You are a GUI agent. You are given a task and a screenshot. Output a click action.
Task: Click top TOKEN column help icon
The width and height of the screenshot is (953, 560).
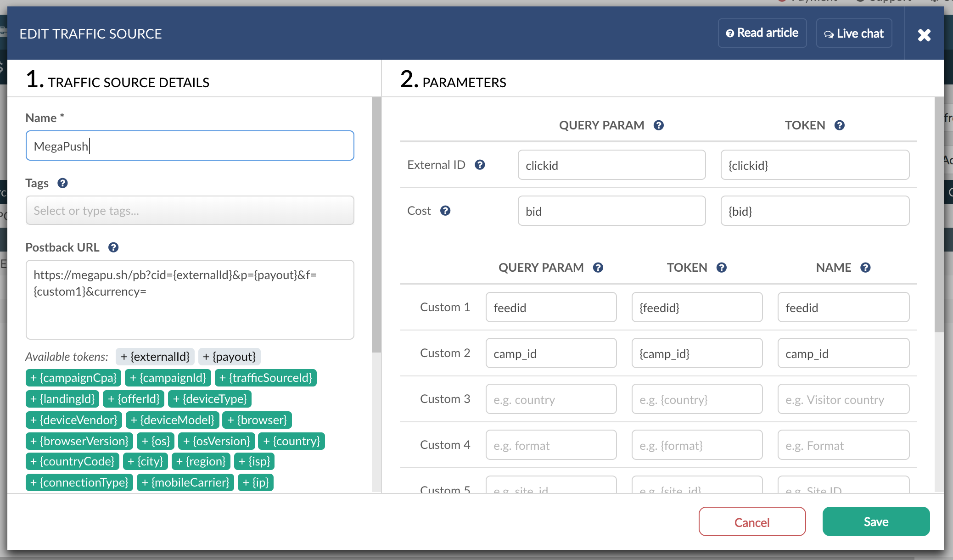[840, 125]
